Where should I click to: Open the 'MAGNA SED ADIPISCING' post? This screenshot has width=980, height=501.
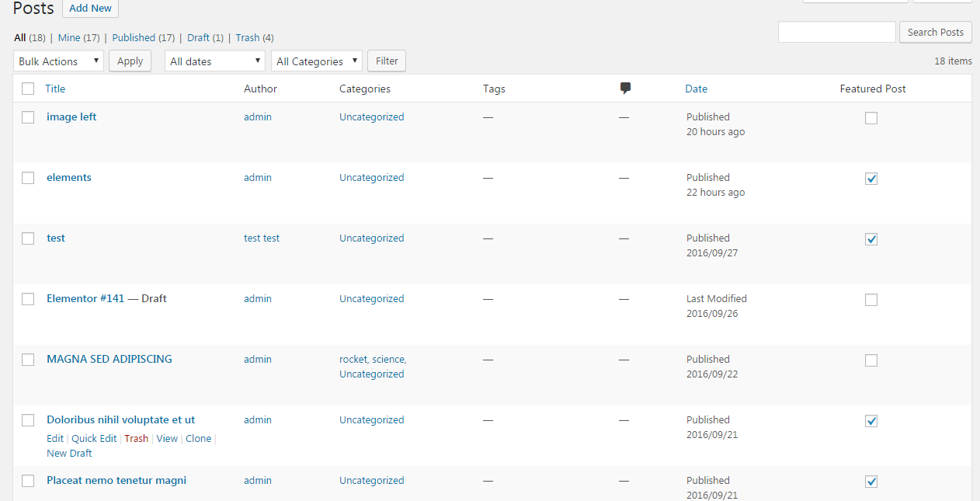[x=109, y=359]
